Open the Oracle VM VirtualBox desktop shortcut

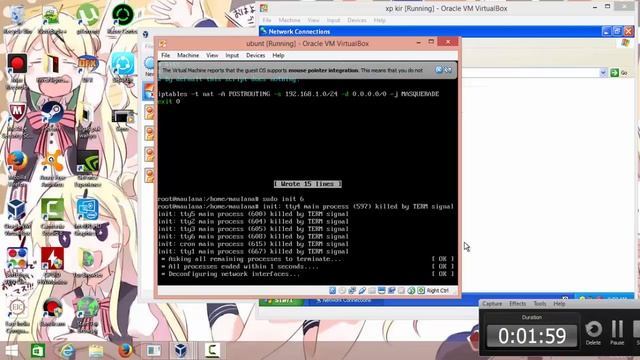click(x=17, y=210)
